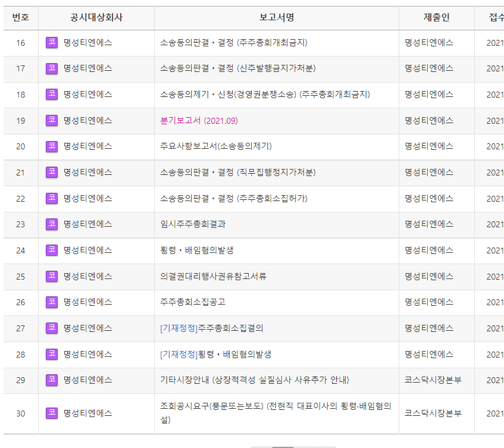Click submitter 명성티엔에스 in row 24

(429, 250)
